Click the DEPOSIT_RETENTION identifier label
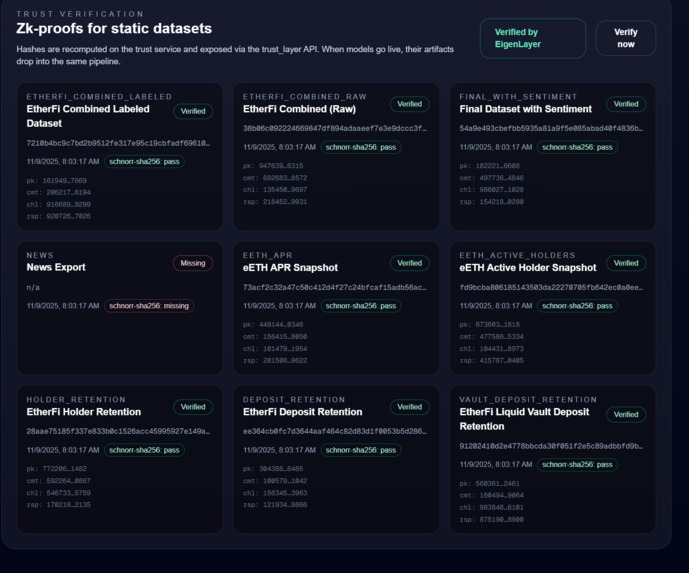The height and width of the screenshot is (573, 689). (x=294, y=399)
